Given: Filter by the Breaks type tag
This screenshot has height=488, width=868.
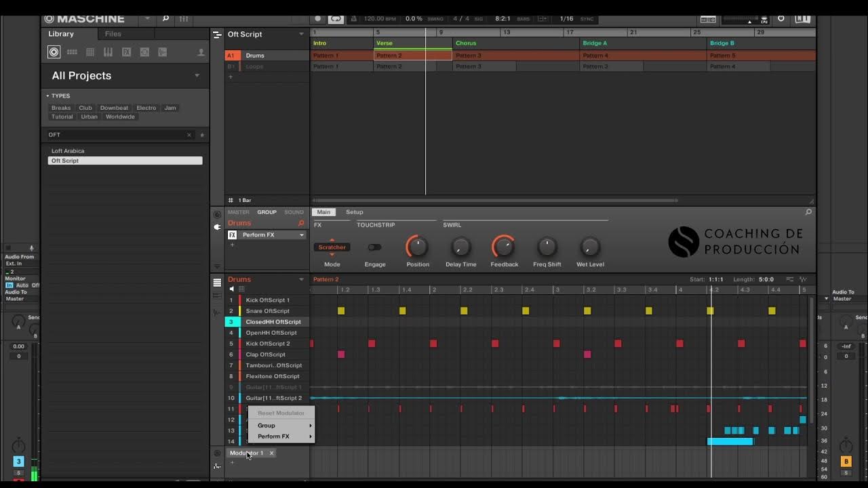Looking at the screenshot, I should 61,108.
